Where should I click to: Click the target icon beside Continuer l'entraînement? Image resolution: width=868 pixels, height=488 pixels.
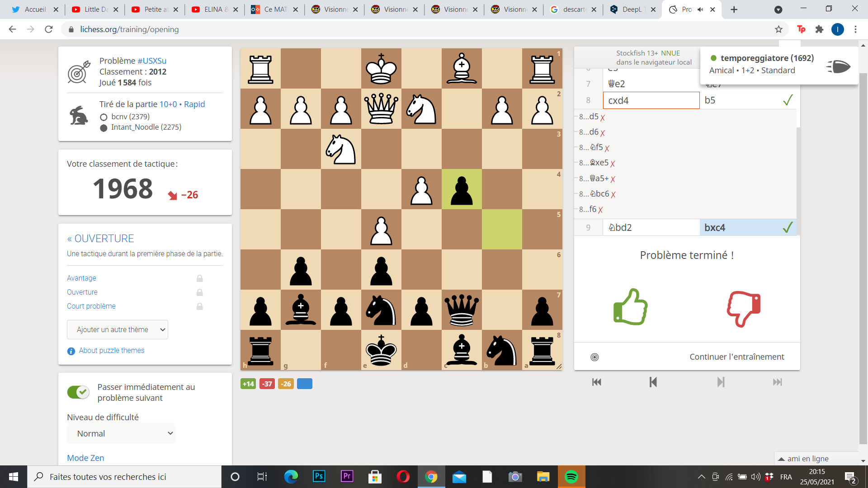point(594,357)
